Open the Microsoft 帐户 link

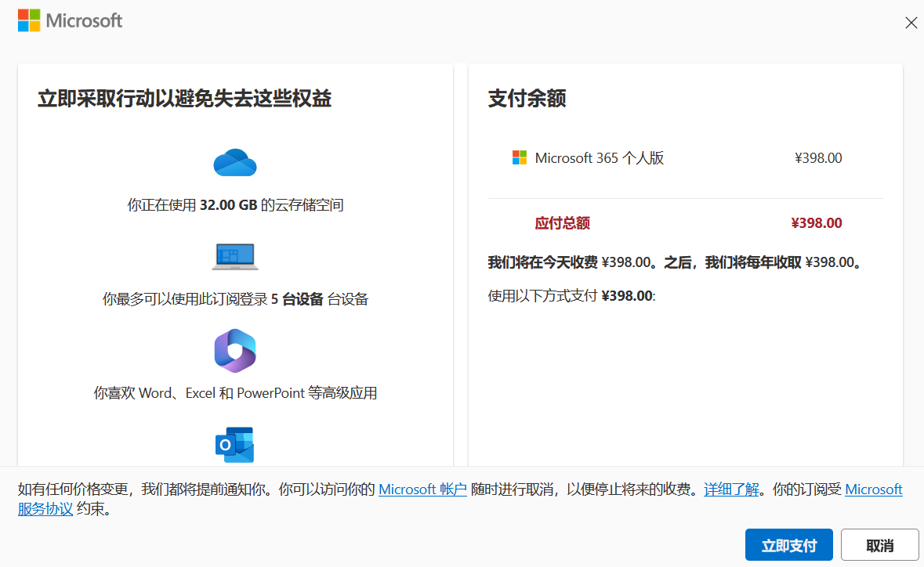422,489
